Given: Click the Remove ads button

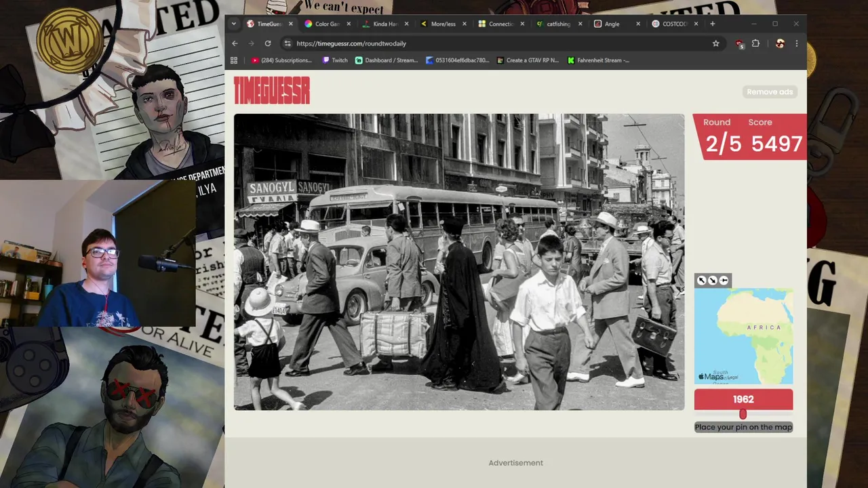Looking at the screenshot, I should tap(770, 92).
